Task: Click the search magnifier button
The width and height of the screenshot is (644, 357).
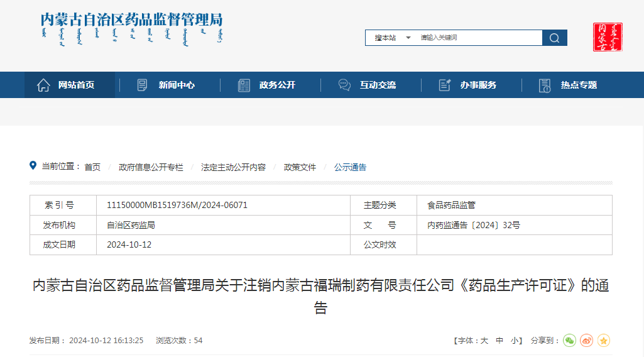Action: click(554, 38)
